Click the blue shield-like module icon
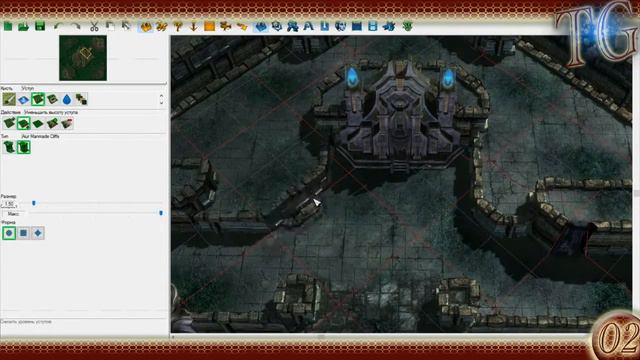Viewport: 640px width, 360px height. pos(340,27)
